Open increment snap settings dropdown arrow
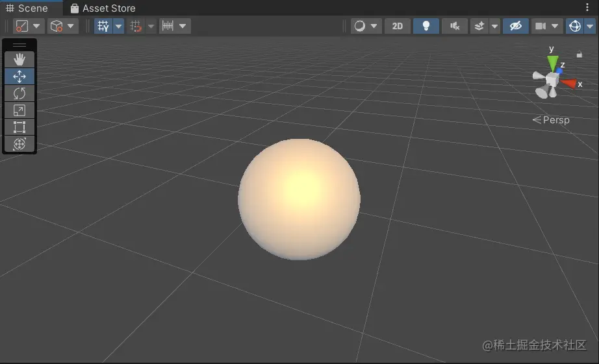Viewport: 599px width, 364px height. click(183, 26)
